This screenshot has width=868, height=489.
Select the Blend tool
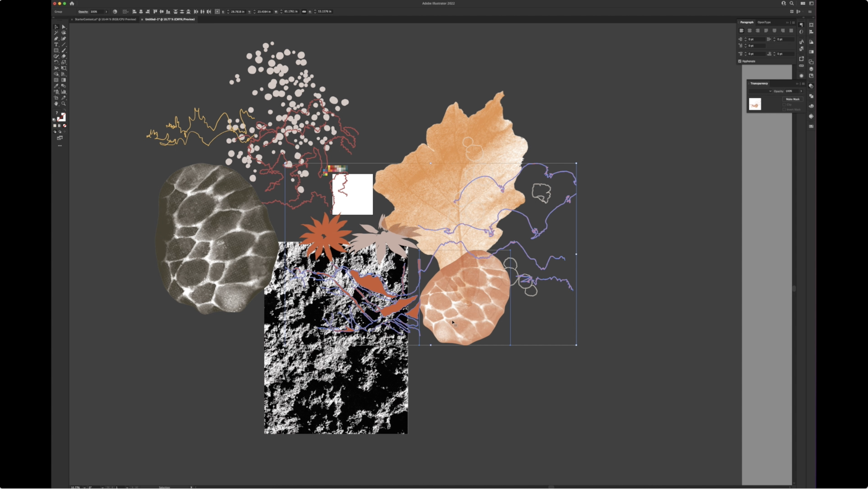64,86
